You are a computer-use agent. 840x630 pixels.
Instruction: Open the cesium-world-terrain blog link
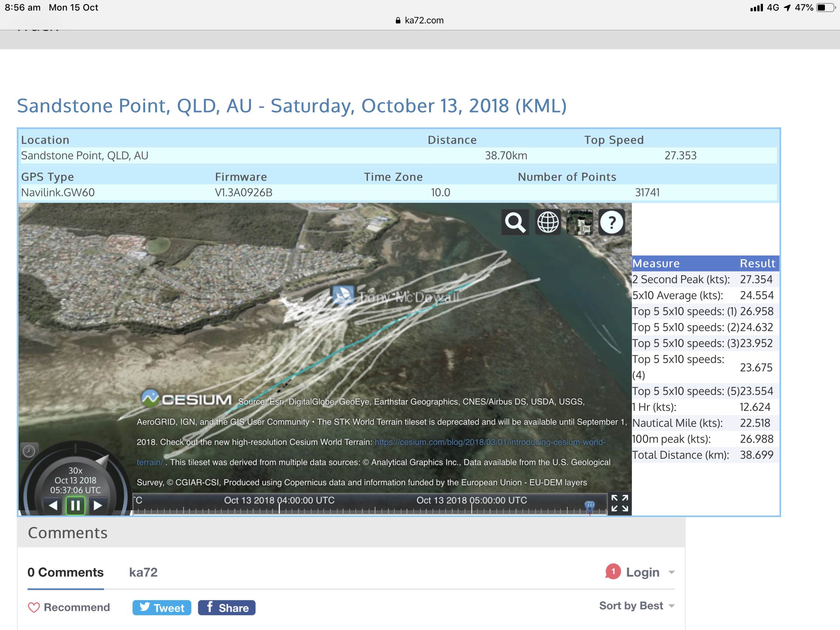tap(489, 442)
